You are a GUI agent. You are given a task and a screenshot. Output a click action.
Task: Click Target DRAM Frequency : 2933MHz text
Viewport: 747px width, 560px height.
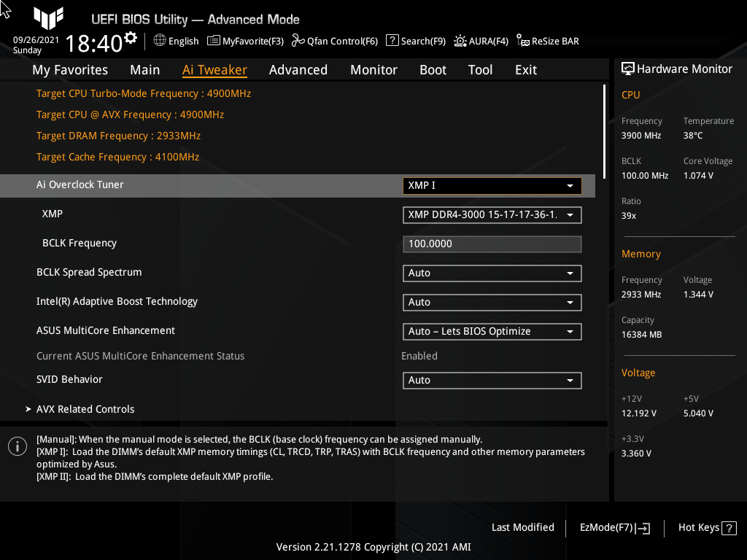tap(119, 136)
